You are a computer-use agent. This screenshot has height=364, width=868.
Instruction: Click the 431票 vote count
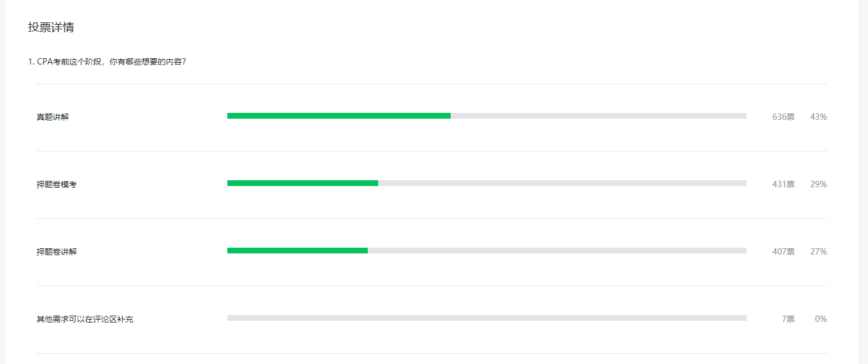[783, 184]
